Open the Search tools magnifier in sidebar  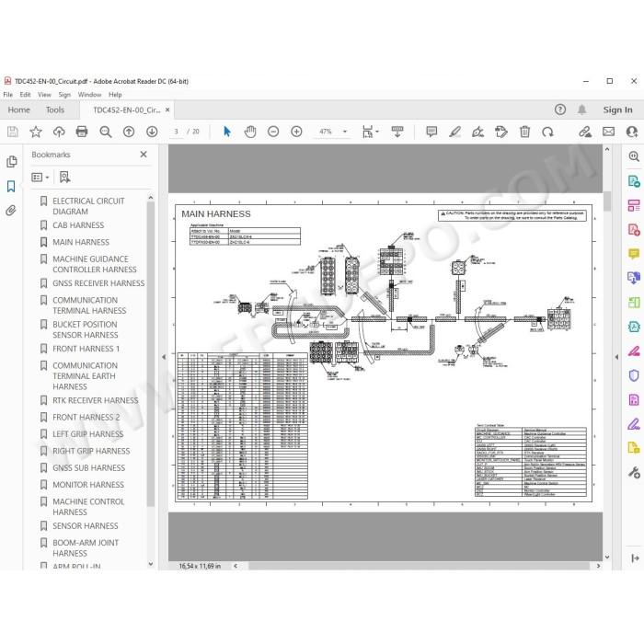pyautogui.click(x=634, y=156)
